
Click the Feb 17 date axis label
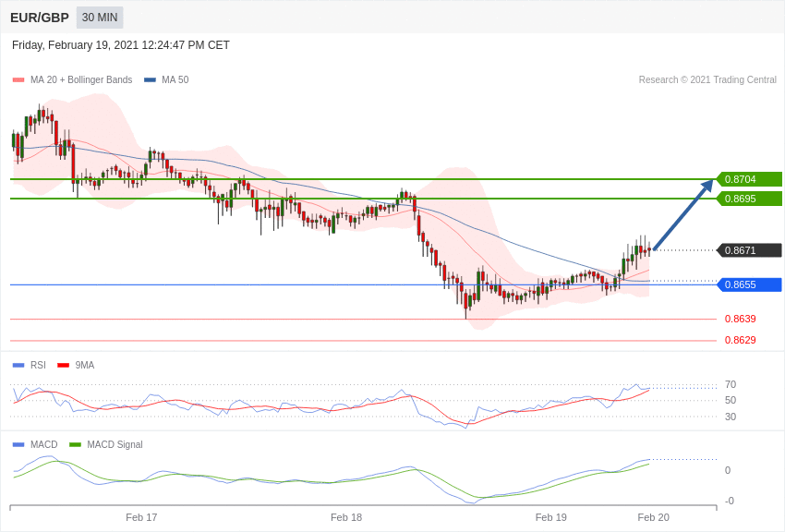141,517
